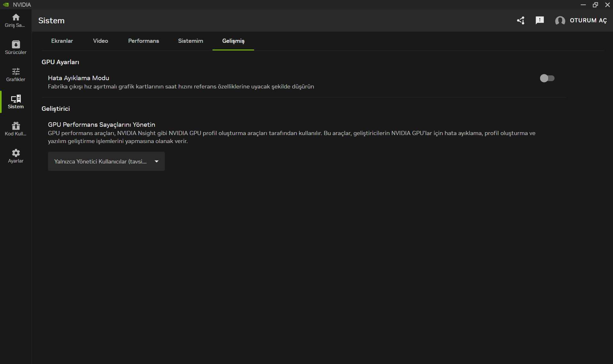Switch to the Video tab
The width and height of the screenshot is (613, 364).
(100, 41)
